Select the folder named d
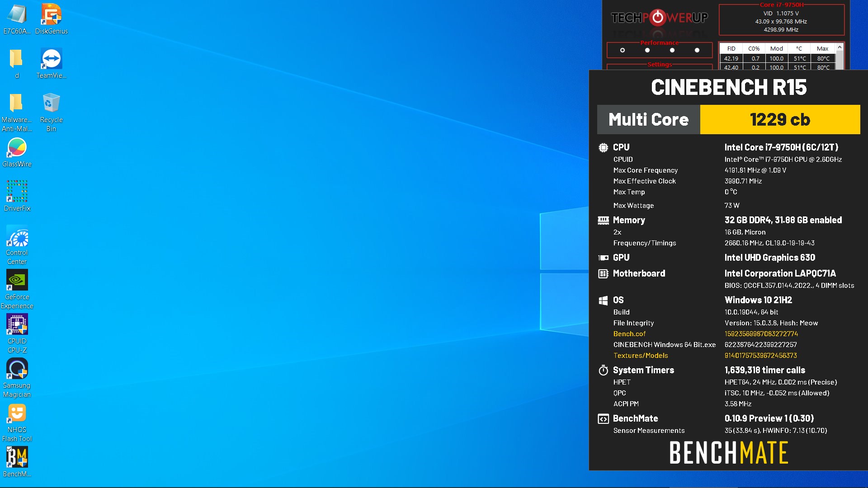This screenshot has width=868, height=488. pos(17,63)
